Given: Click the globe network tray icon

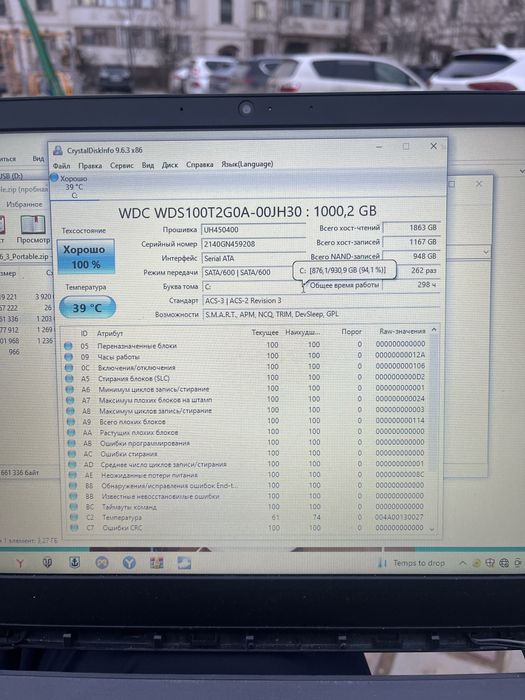Looking at the screenshot, I should point(504,563).
